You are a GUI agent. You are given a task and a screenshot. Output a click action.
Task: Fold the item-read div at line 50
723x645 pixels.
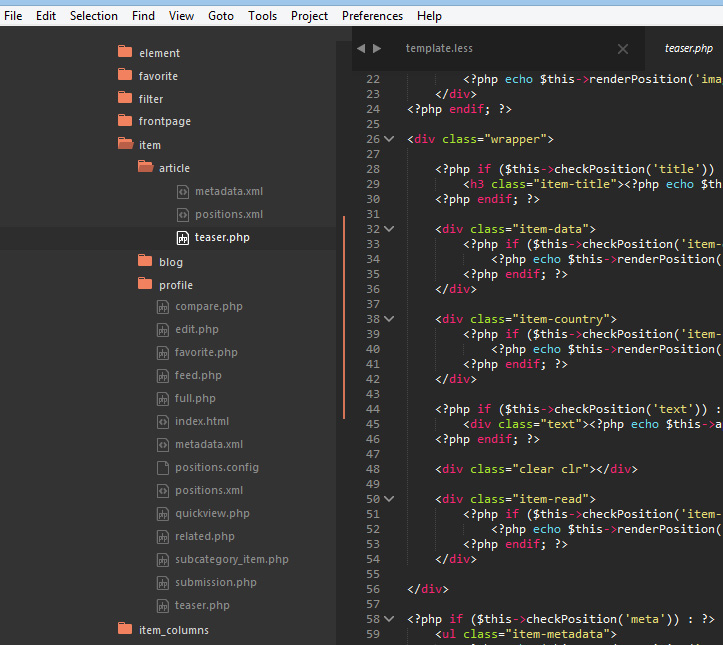tap(389, 499)
